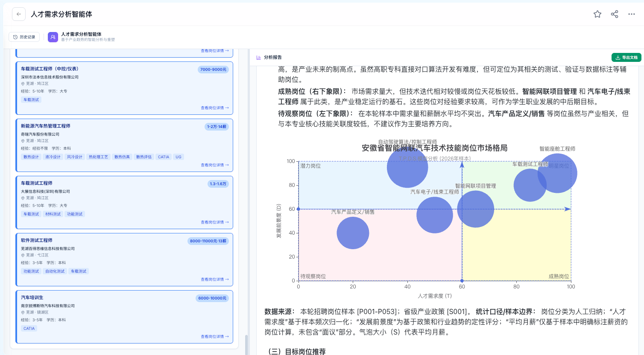Click the 热处理工艺 skill tag
The height and width of the screenshot is (355, 644).
point(98,157)
